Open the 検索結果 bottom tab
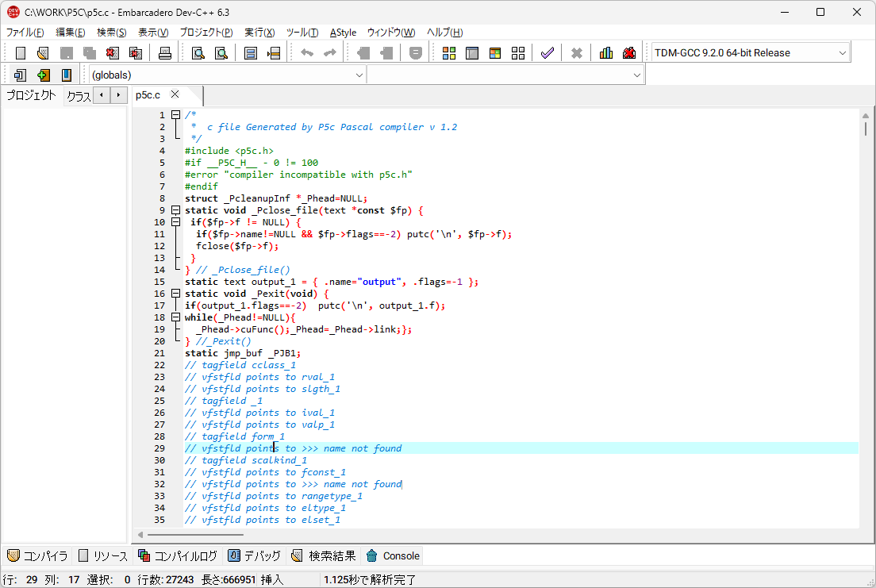 (324, 555)
